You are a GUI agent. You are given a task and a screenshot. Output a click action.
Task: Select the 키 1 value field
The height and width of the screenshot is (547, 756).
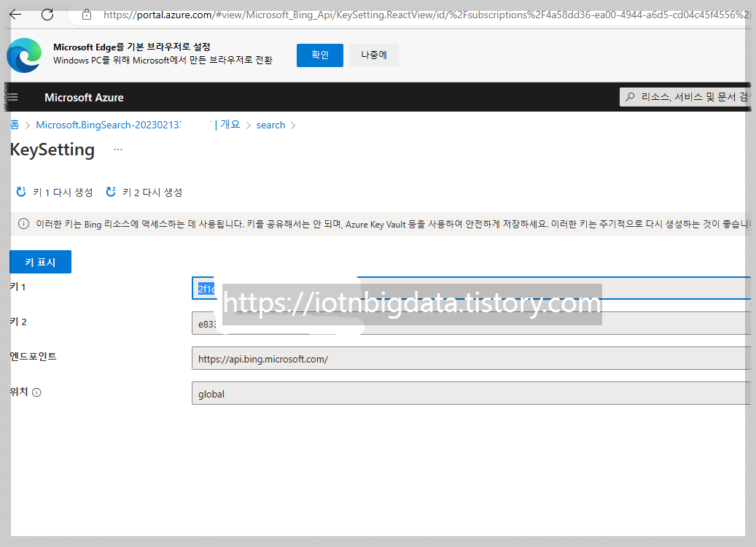471,289
